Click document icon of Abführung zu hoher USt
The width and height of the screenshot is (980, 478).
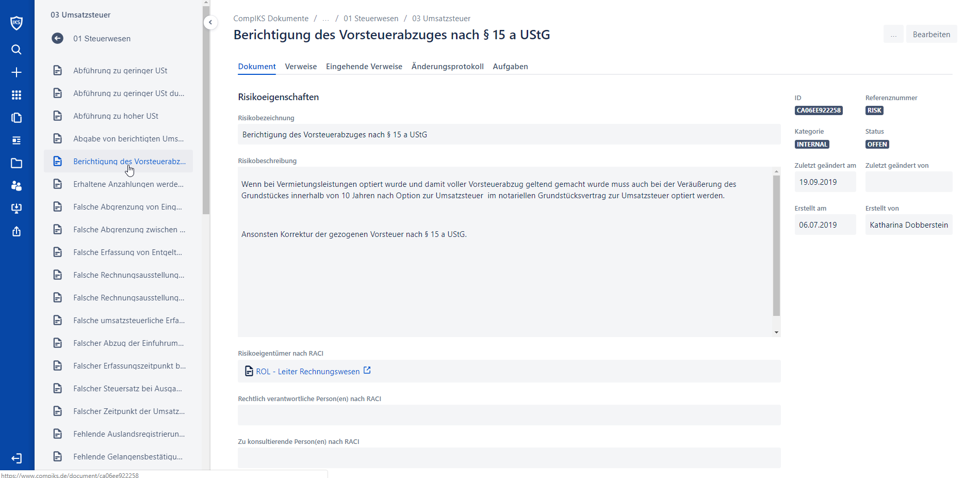(x=58, y=116)
